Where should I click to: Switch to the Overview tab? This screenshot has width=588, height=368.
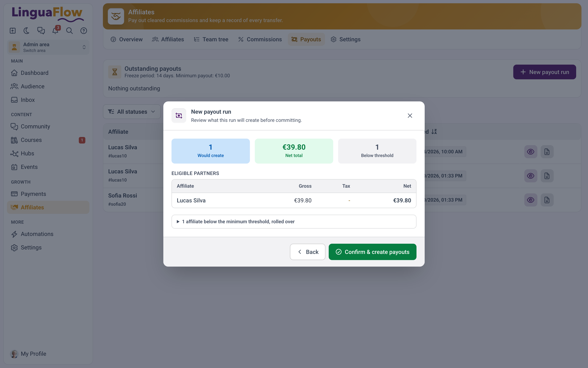tap(127, 39)
